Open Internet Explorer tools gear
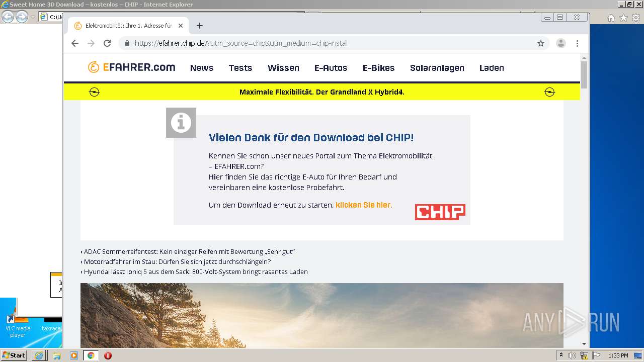This screenshot has width=644, height=362. pyautogui.click(x=635, y=18)
